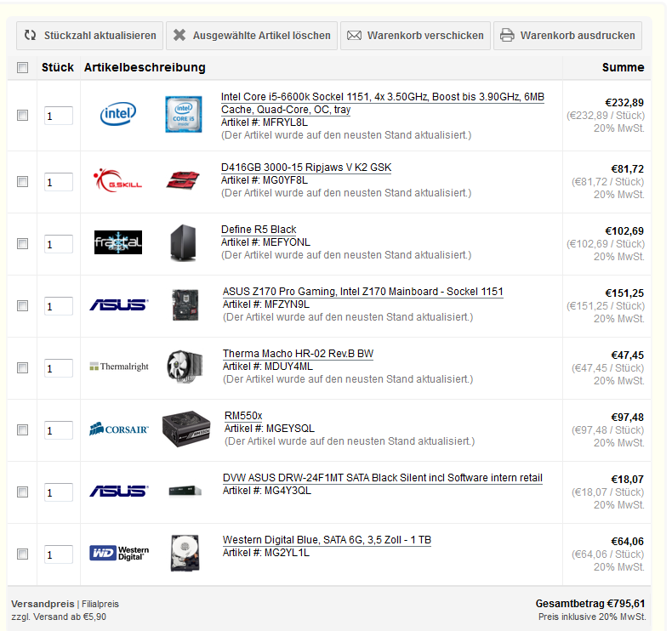Viewport: 672px width, 631px height.
Task: Open the Therma Macho cooler thumbnail
Action: tap(185, 367)
